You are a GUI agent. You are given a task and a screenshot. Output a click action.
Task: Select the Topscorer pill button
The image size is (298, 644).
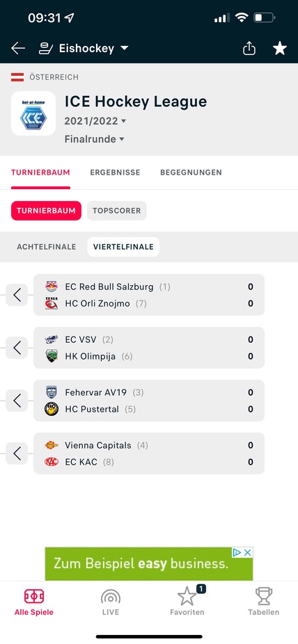pyautogui.click(x=117, y=211)
